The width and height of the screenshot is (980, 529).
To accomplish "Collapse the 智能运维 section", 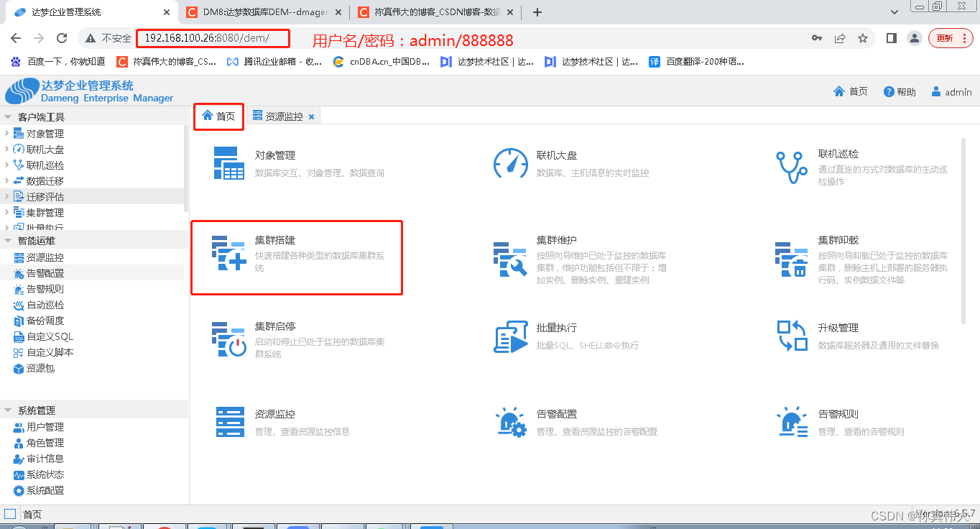I will (8, 241).
